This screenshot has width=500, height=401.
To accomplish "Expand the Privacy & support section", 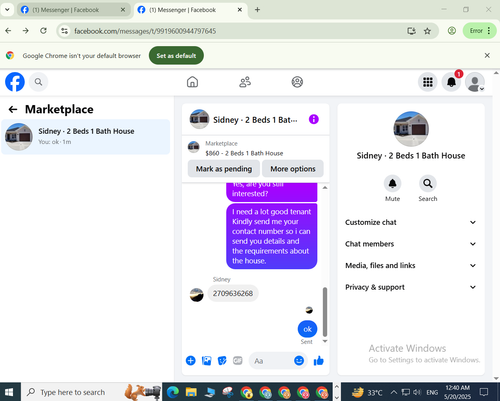I will point(411,287).
